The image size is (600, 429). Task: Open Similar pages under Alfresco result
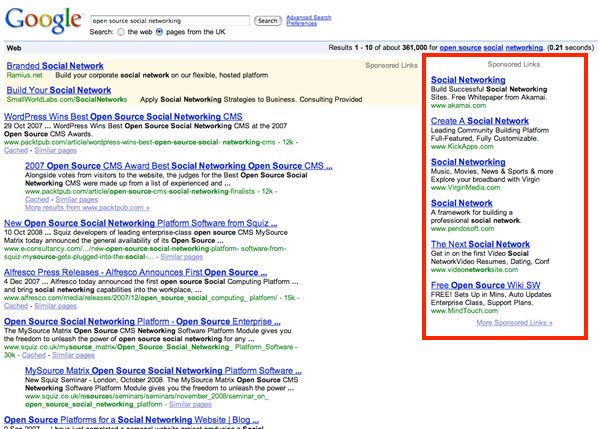[x=55, y=306]
